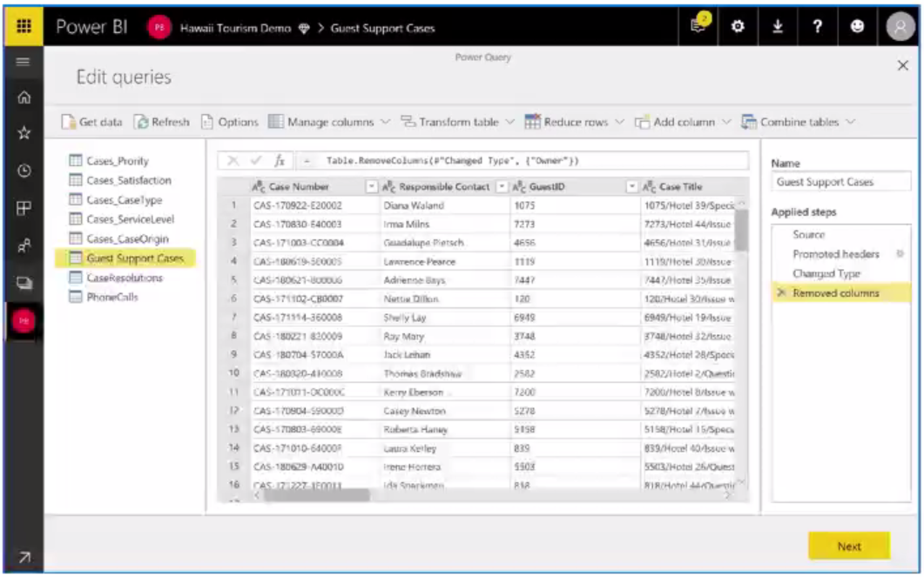
Task: Cancel formula edit with the X icon
Action: click(233, 160)
